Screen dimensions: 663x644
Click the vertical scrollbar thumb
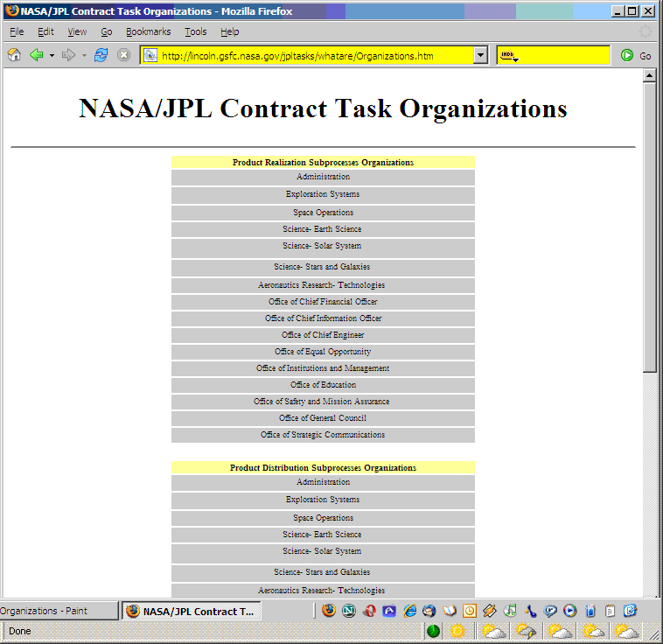point(650,227)
